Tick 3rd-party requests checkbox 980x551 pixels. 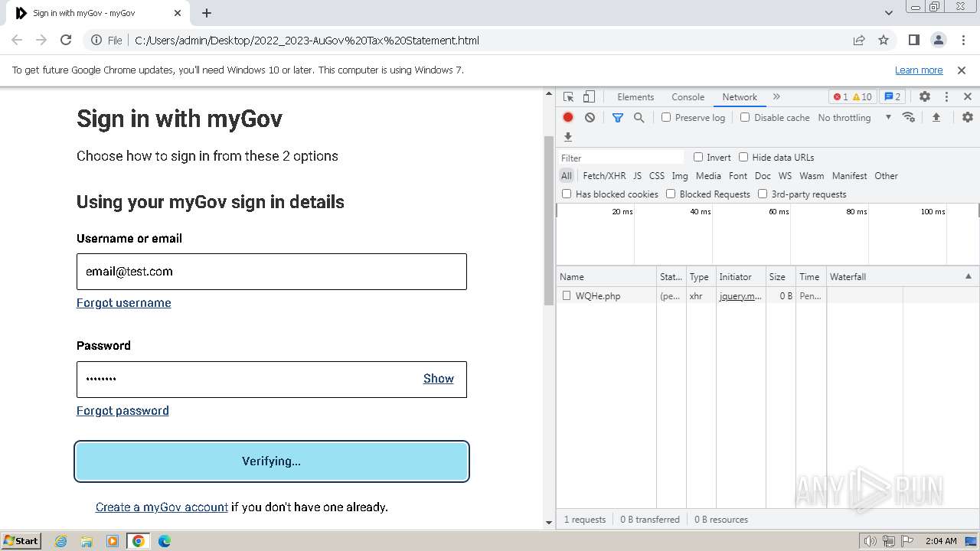[763, 194]
